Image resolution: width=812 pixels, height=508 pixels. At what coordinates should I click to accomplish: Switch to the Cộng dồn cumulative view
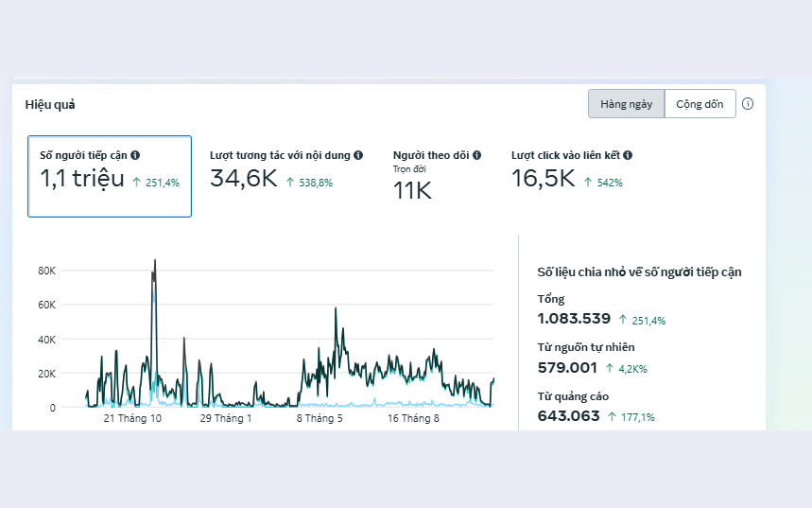tap(700, 104)
